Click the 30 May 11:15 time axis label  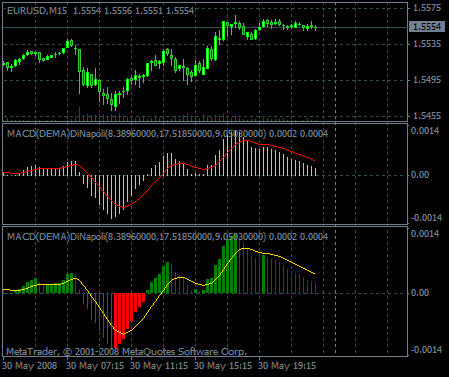click(159, 366)
